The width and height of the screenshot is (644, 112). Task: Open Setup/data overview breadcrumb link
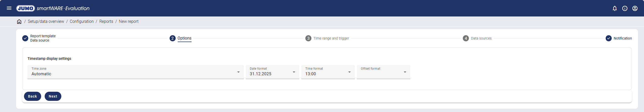coord(46,22)
